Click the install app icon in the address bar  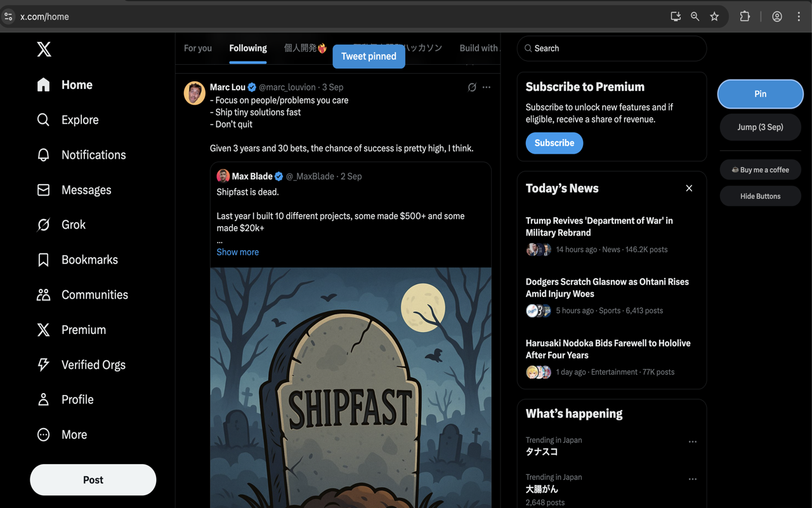coord(676,17)
